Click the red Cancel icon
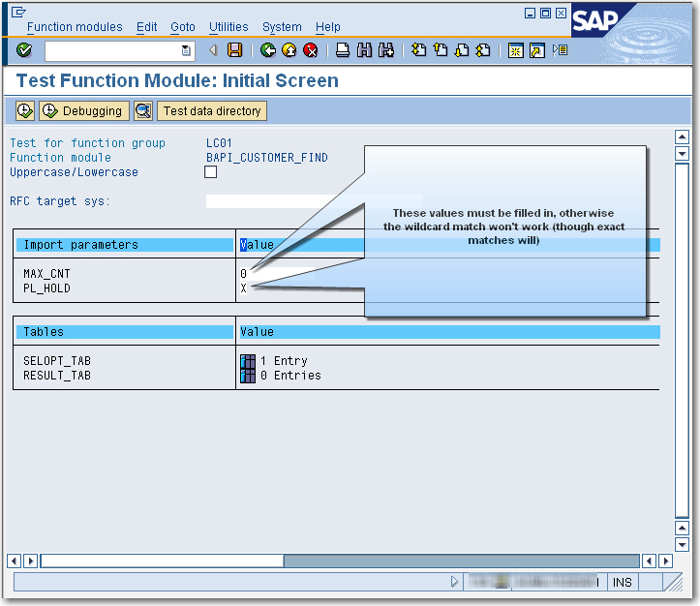The height and width of the screenshot is (606, 700). pyautogui.click(x=310, y=50)
